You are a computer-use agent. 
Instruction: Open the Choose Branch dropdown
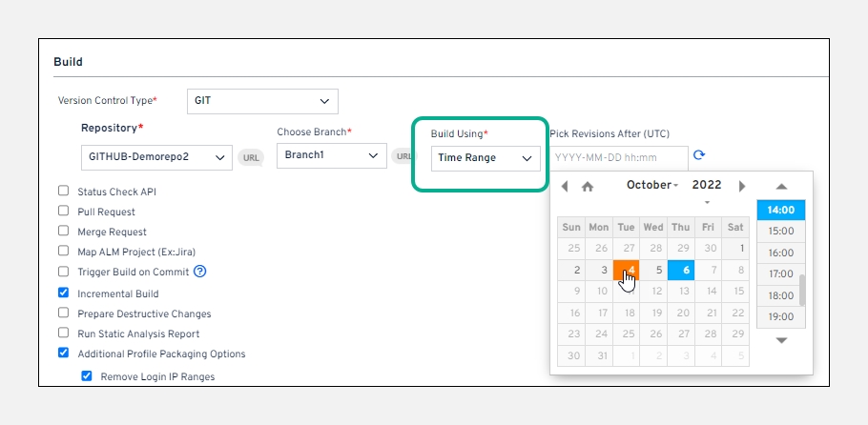coord(331,154)
